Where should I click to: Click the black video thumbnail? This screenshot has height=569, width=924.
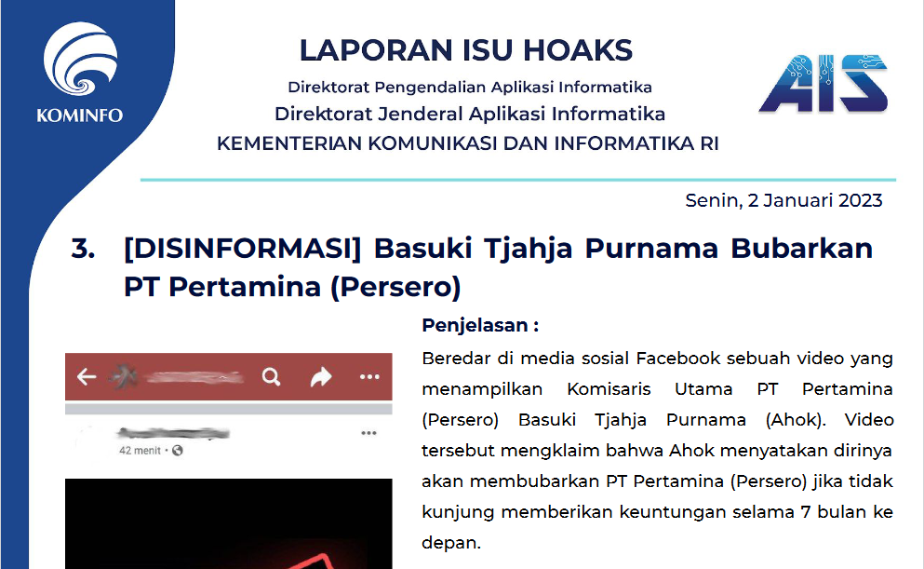(229, 523)
